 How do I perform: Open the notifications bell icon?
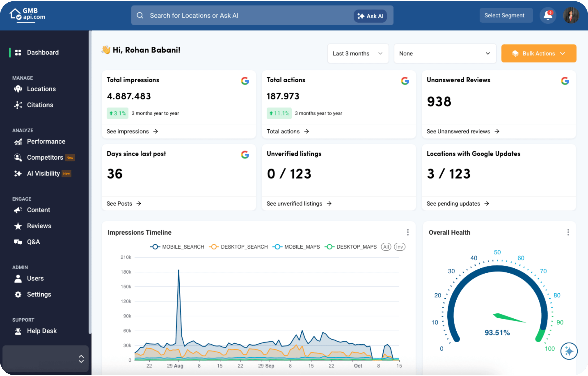tap(548, 15)
